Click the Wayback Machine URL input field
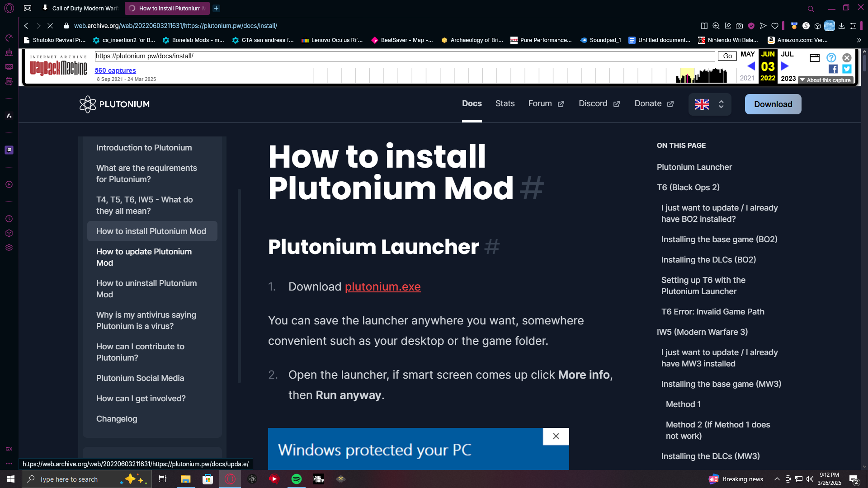868x488 pixels. 404,56
